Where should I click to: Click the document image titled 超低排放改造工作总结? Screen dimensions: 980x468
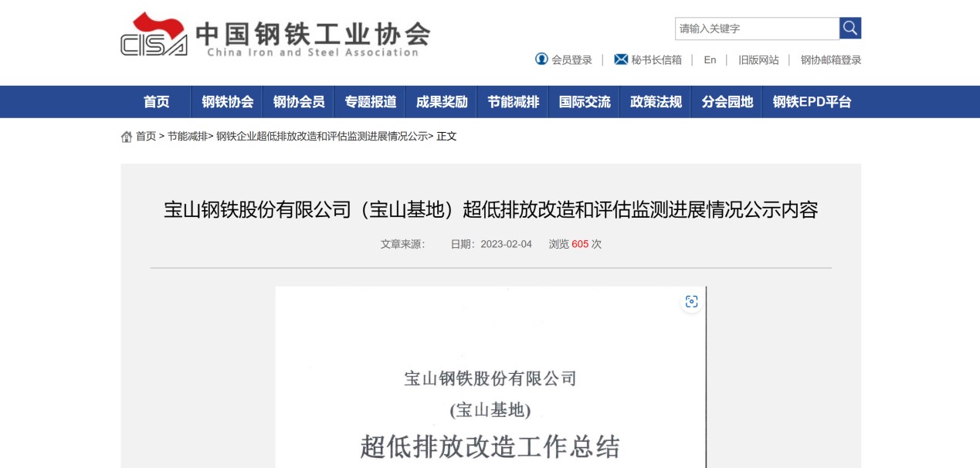point(490,377)
